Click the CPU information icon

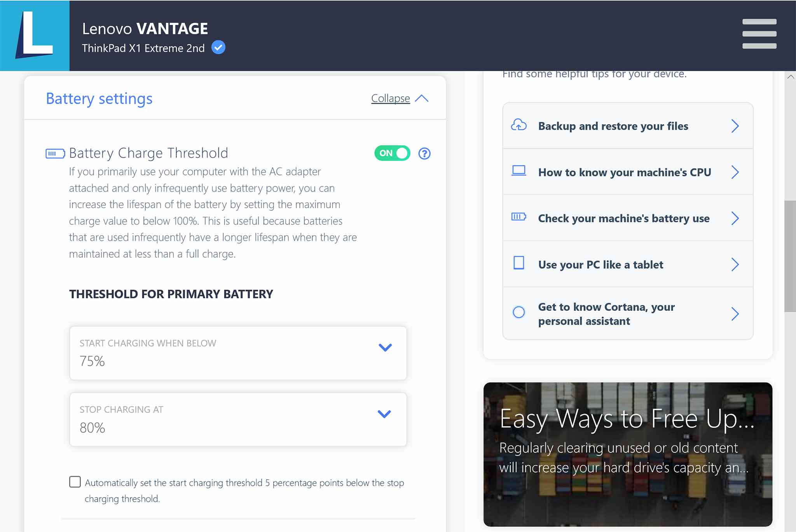(517, 172)
